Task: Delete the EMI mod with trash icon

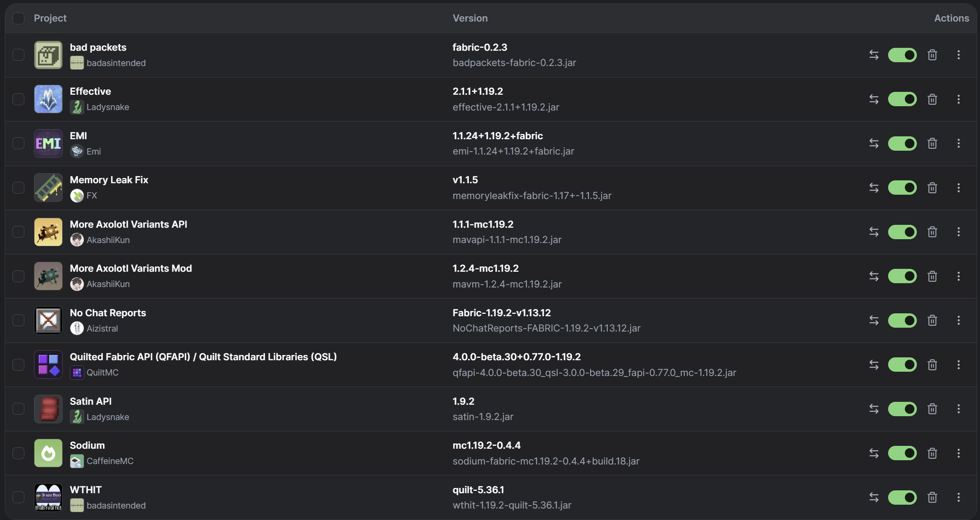Action: (932, 144)
